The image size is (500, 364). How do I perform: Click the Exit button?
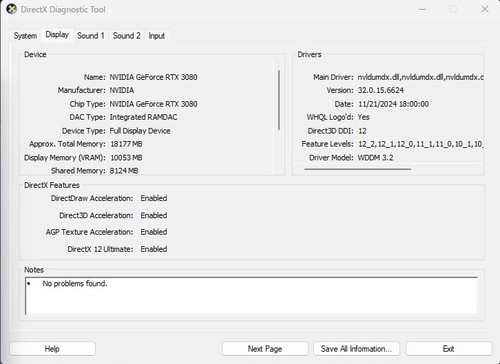pos(449,349)
